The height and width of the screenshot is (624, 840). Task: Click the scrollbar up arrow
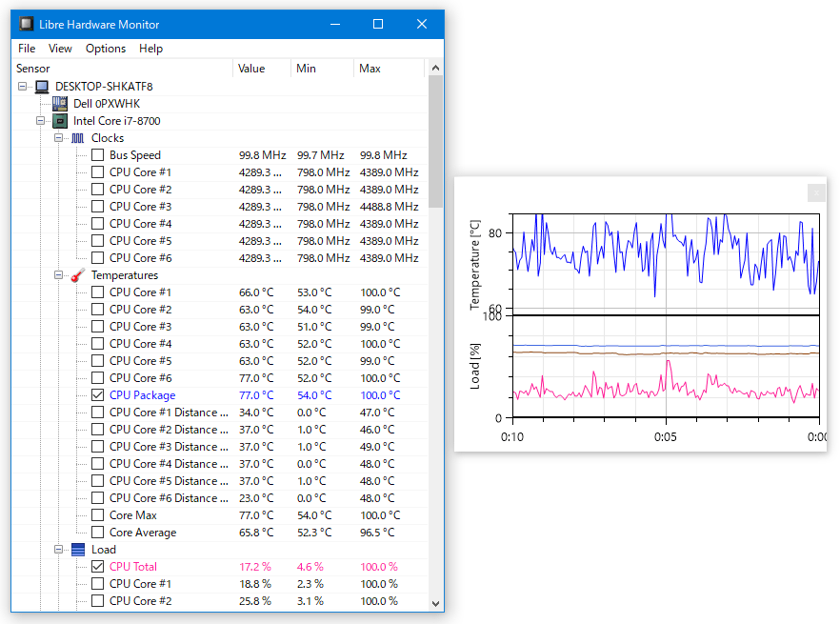(435, 68)
